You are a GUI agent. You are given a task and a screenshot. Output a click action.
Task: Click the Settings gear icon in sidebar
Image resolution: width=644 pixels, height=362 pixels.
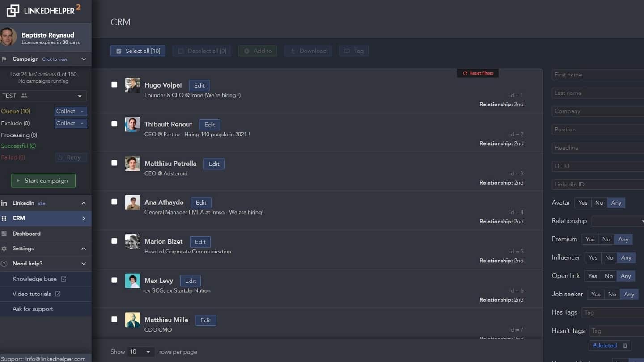4,248
